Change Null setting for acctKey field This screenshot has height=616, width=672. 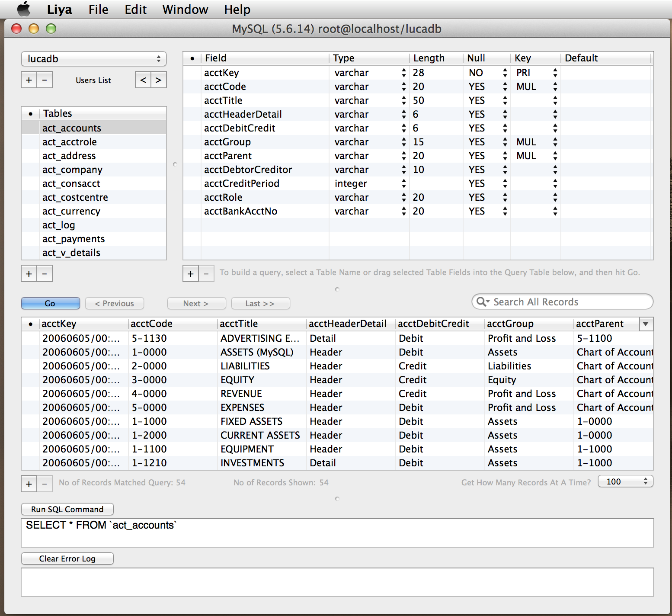[505, 73]
